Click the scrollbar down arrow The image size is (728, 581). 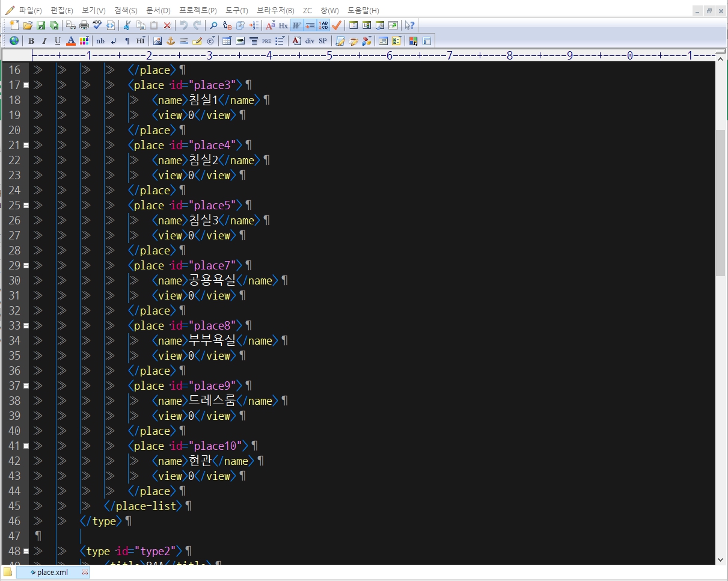pyautogui.click(x=721, y=559)
